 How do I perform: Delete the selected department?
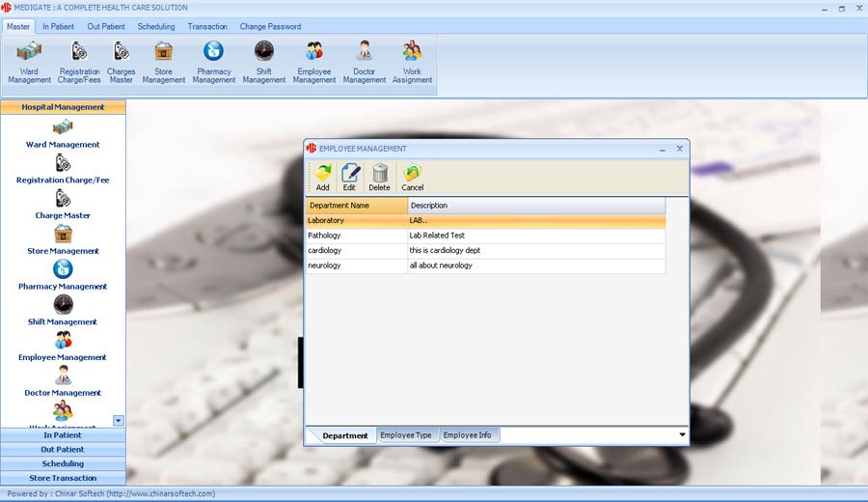(379, 178)
